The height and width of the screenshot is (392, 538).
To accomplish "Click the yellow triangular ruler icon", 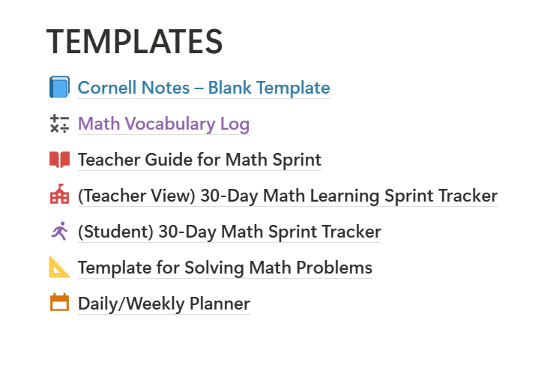I will click(x=59, y=267).
